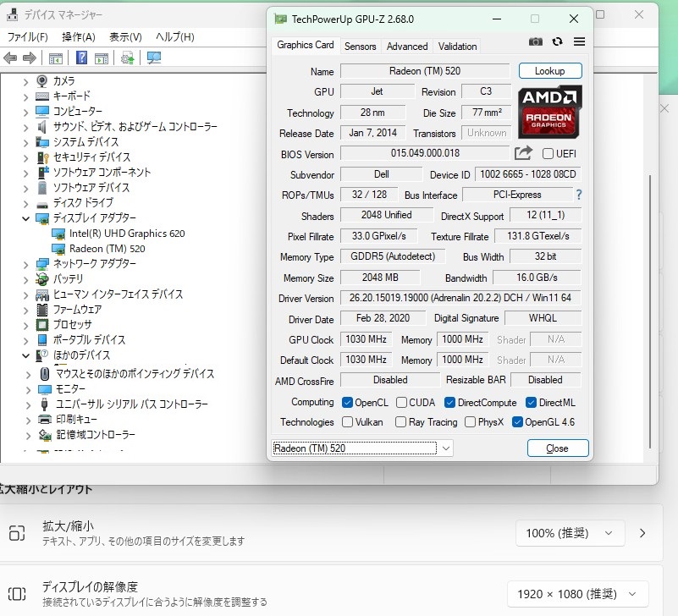Click Device Manager forward arrow
The height and width of the screenshot is (616, 678).
(30, 58)
